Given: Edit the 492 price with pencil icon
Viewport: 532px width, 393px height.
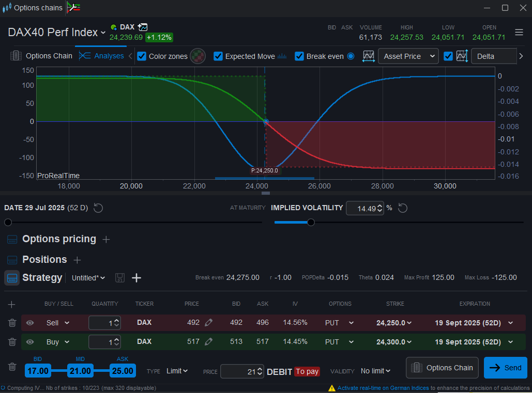Looking at the screenshot, I should (209, 323).
